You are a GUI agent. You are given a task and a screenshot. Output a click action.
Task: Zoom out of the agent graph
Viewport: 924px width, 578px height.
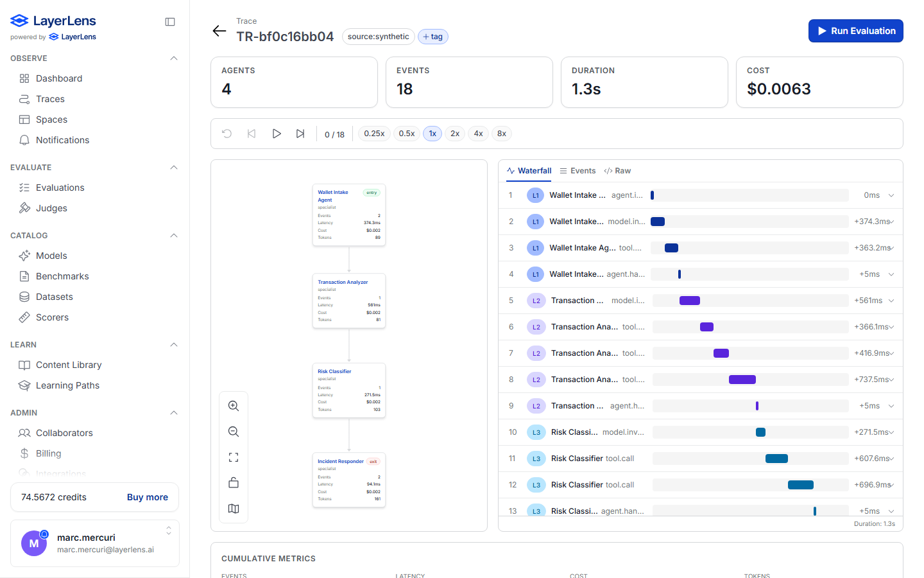click(x=234, y=432)
